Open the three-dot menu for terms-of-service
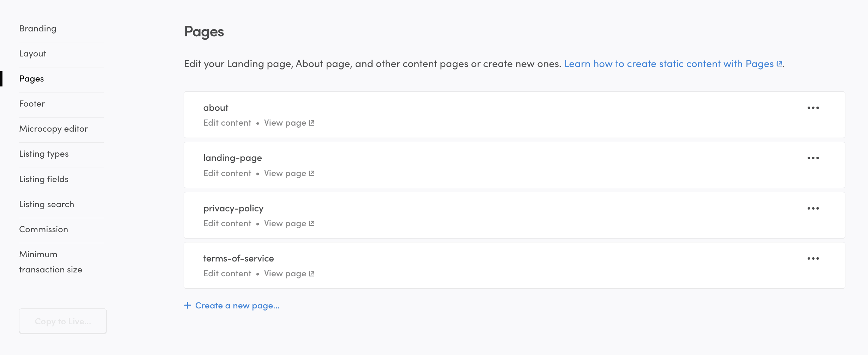 tap(813, 259)
